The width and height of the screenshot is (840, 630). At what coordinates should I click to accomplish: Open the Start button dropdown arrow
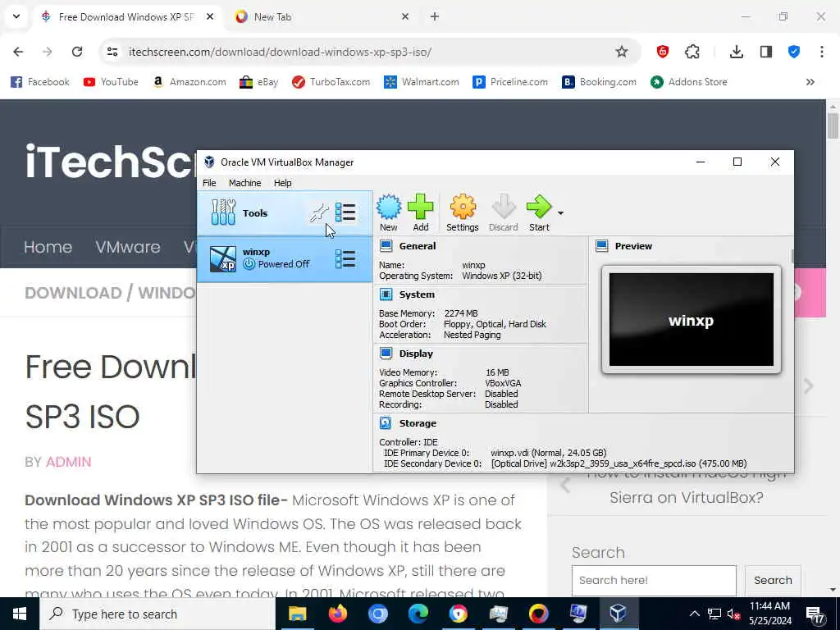pos(560,213)
